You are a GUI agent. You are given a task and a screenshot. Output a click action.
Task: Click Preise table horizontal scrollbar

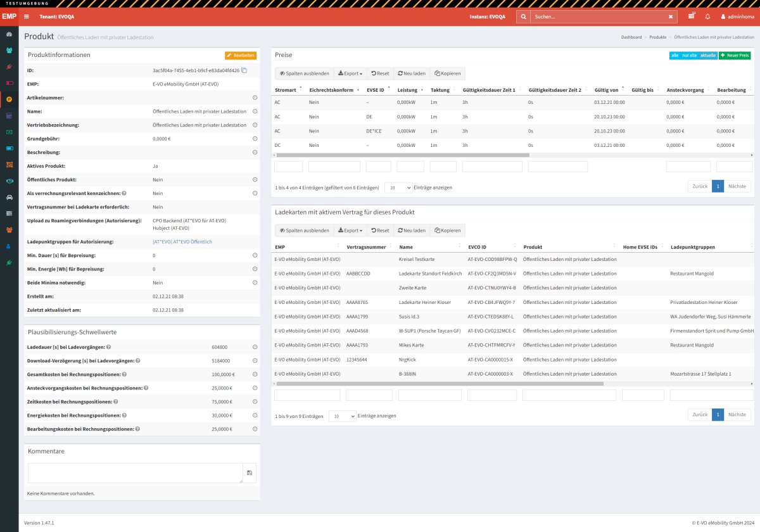[402, 155]
